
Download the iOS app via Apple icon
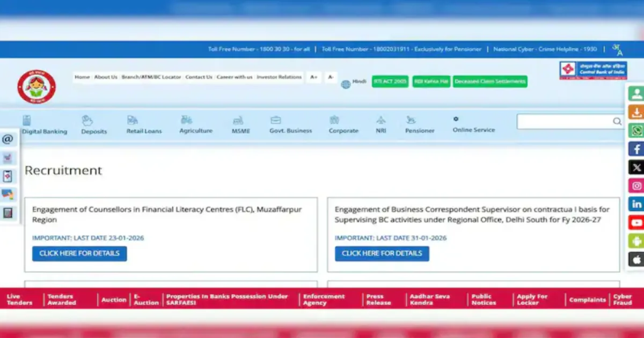click(x=635, y=259)
